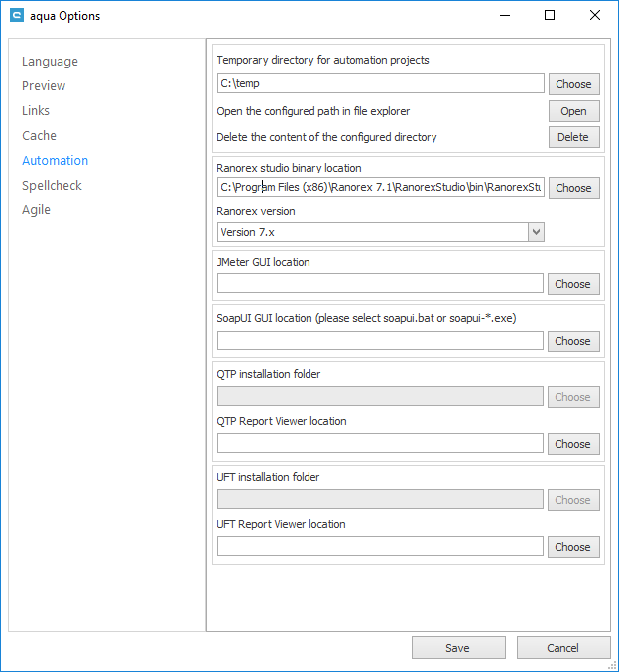Image resolution: width=619 pixels, height=672 pixels.
Task: Choose the UFT Report Viewer location
Action: point(573,547)
